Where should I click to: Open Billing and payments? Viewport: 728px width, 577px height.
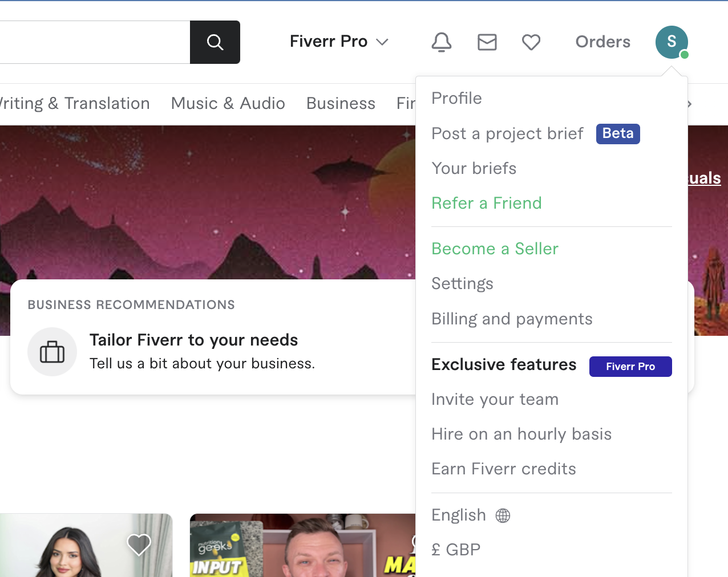512,319
